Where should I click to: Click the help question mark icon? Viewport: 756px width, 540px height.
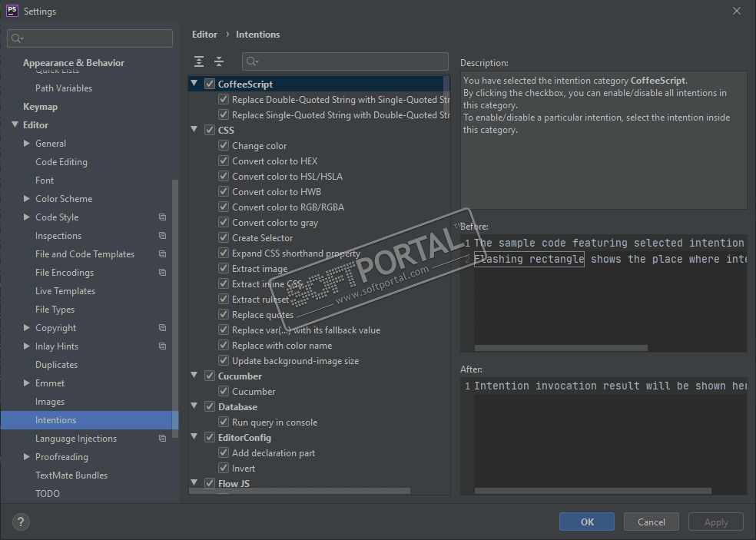click(x=20, y=522)
